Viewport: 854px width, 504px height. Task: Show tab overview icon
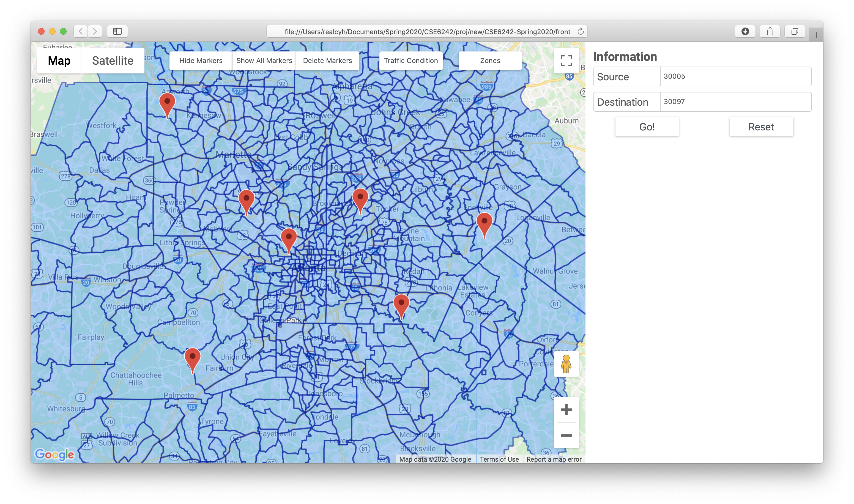point(795,31)
